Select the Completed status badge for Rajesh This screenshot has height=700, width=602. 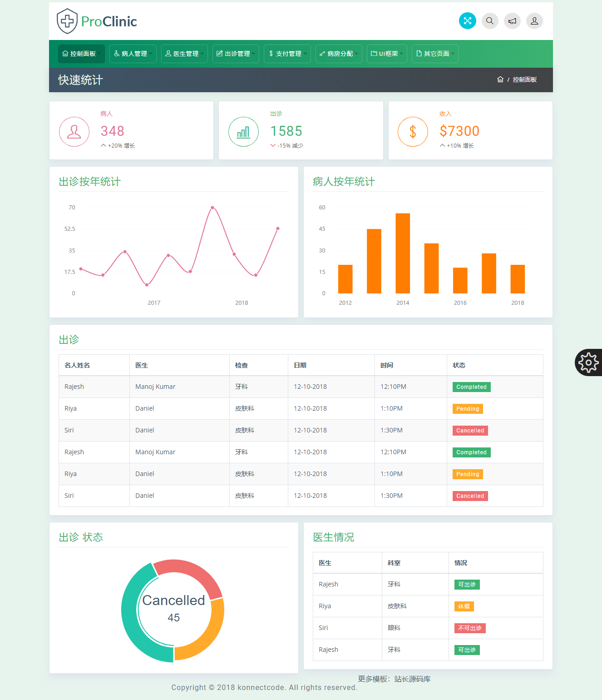tap(471, 387)
